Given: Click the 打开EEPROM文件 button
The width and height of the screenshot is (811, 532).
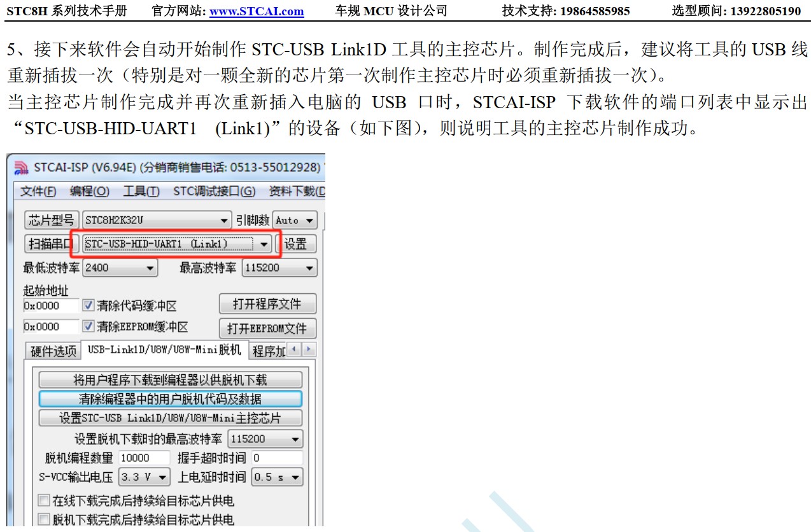Looking at the screenshot, I should [x=267, y=328].
